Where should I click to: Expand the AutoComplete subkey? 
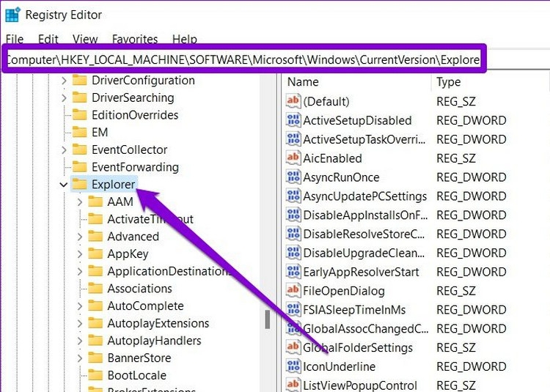point(80,306)
